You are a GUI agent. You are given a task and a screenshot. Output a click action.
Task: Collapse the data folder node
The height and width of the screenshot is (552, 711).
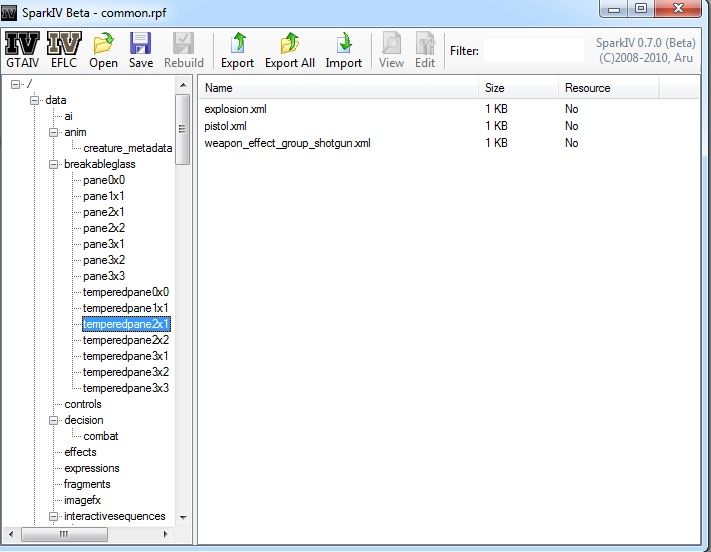34,100
